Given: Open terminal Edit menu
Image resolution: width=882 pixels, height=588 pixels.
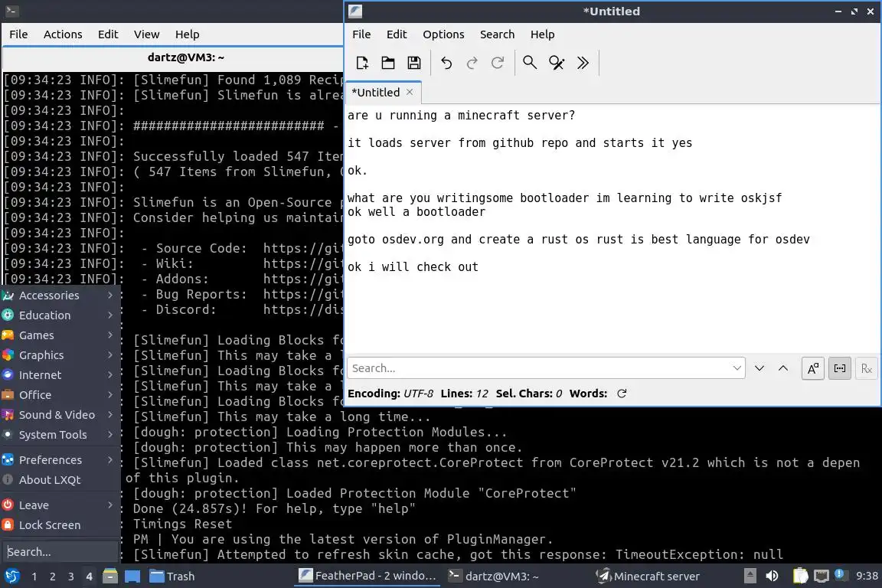Looking at the screenshot, I should [108, 34].
